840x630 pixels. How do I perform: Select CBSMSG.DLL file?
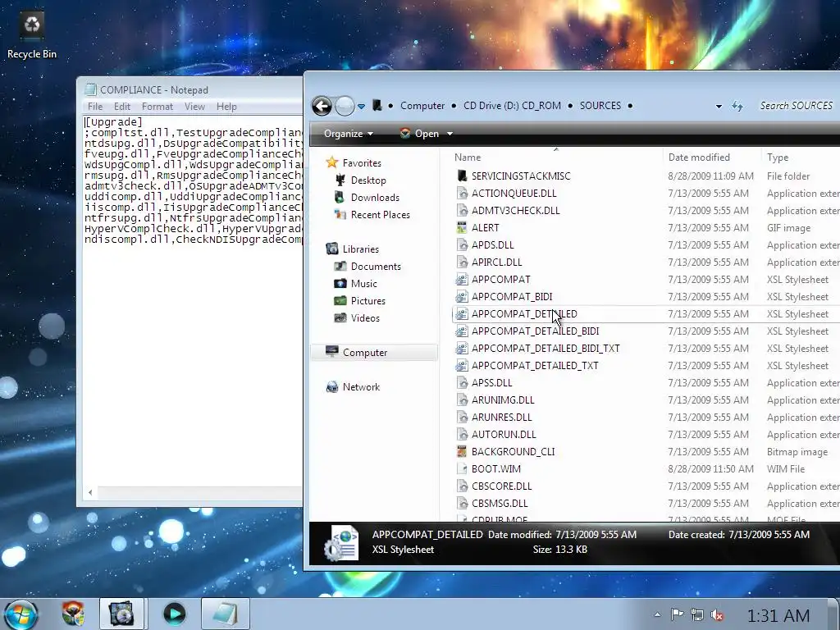coord(500,503)
